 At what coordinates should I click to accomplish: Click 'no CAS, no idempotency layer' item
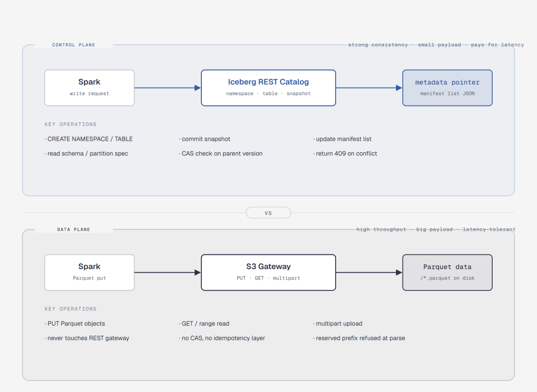[222, 338]
